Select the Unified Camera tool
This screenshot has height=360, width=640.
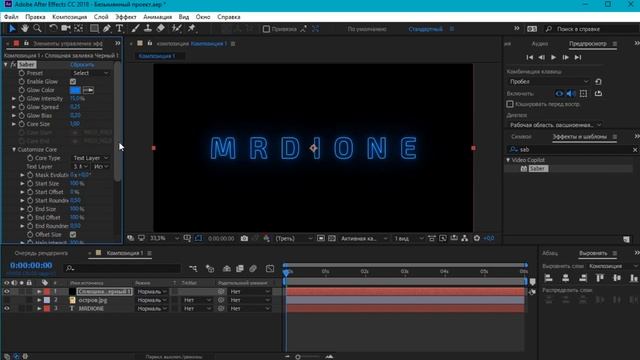pos(66,29)
